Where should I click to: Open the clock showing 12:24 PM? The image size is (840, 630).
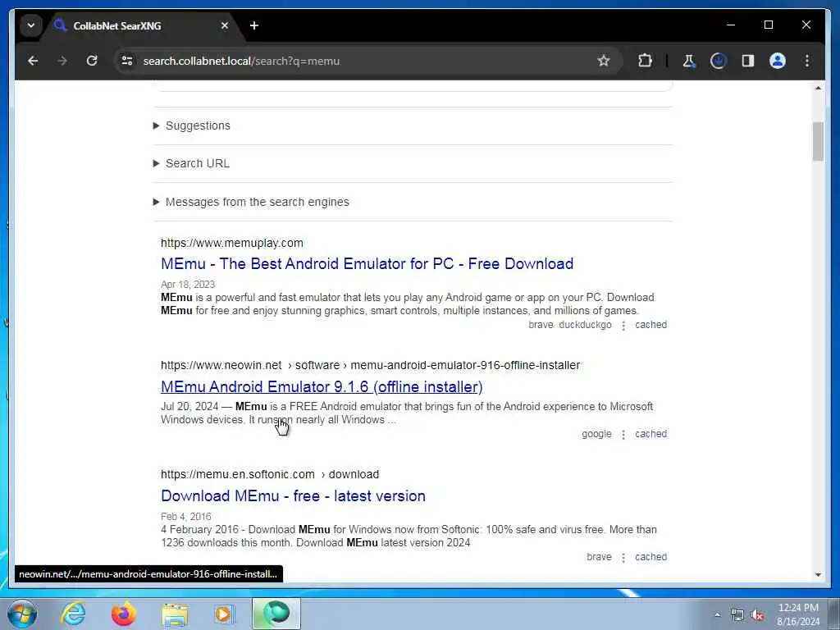pos(798,614)
